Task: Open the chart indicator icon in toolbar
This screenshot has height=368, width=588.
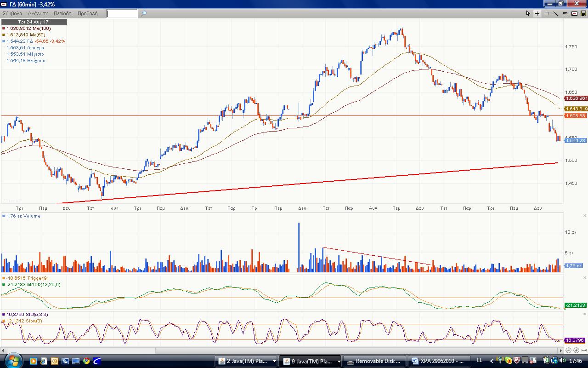Action: point(574,13)
